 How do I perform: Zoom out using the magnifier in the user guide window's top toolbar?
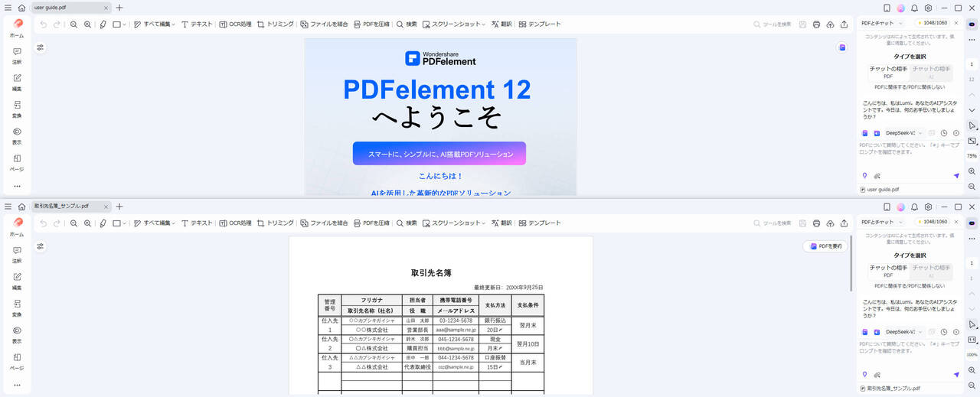[73, 24]
